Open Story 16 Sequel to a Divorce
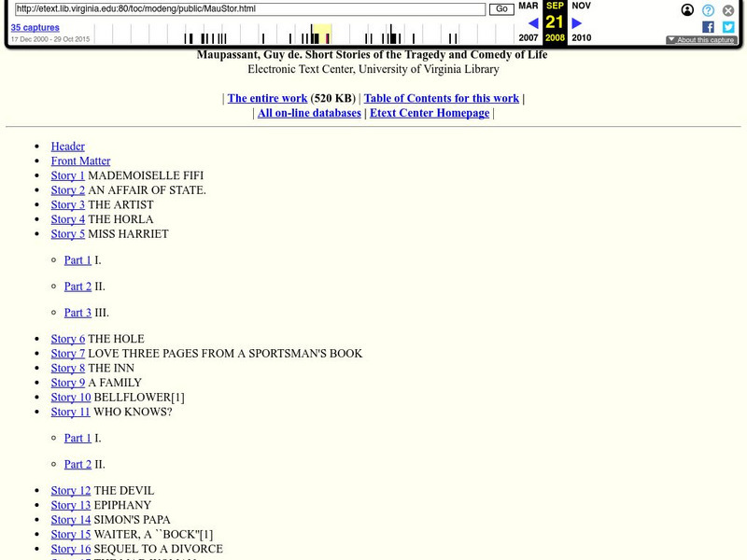Screen dimensions: 747x560 (71, 549)
